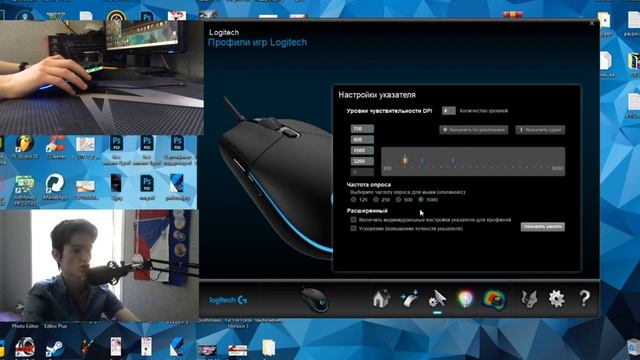Click the 700 DPI level field
The height and width of the screenshot is (360, 640).
click(x=362, y=129)
